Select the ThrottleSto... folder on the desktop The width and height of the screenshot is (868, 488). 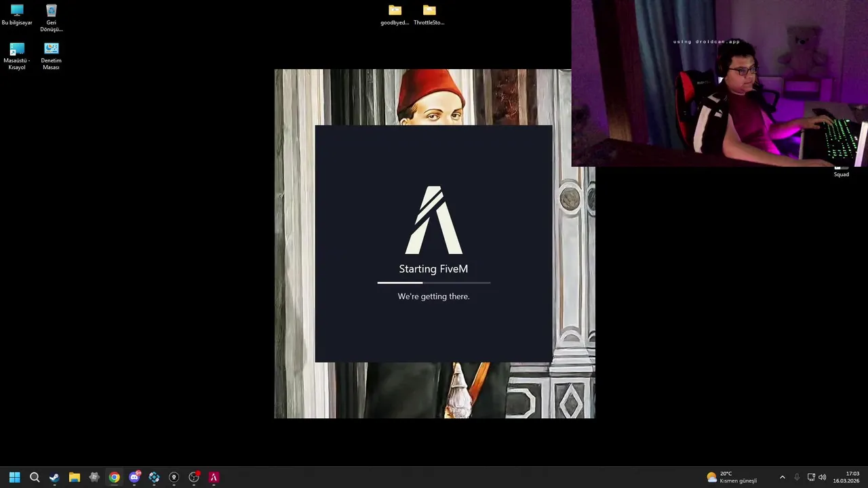click(x=429, y=15)
